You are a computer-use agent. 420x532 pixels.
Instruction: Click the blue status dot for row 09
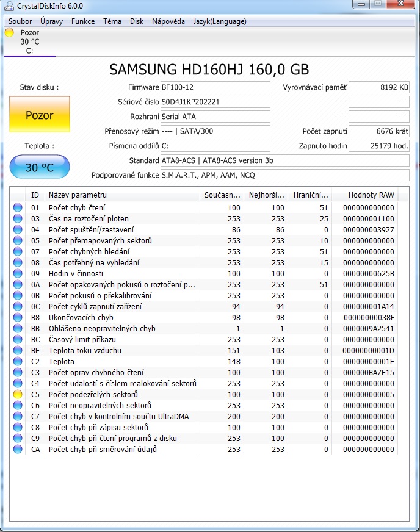click(18, 273)
